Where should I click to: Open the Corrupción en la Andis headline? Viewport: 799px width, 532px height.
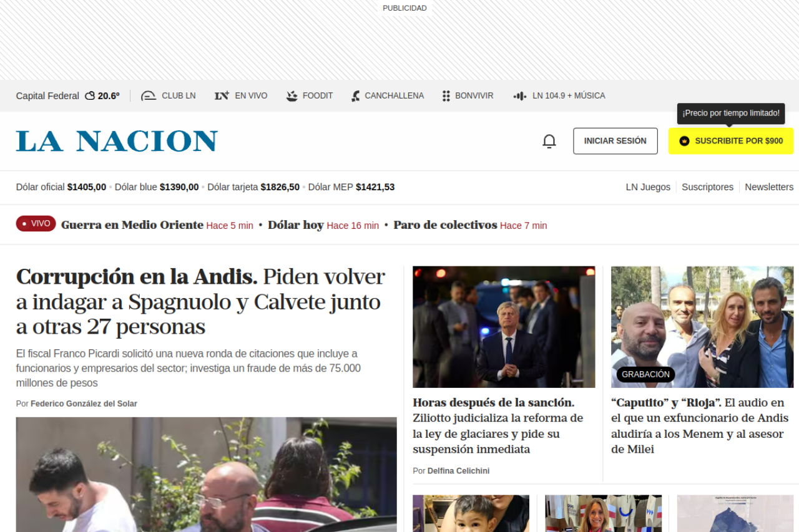[x=200, y=302]
